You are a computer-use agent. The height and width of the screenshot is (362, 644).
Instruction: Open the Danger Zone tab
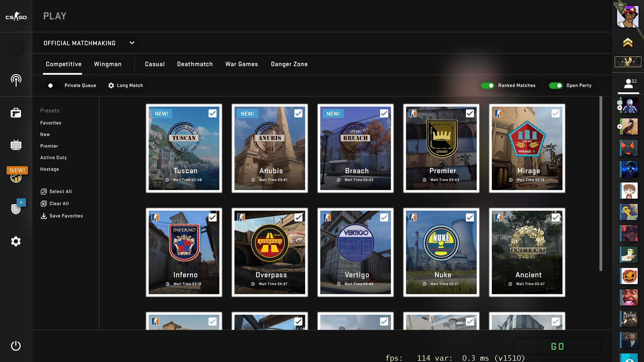point(289,64)
